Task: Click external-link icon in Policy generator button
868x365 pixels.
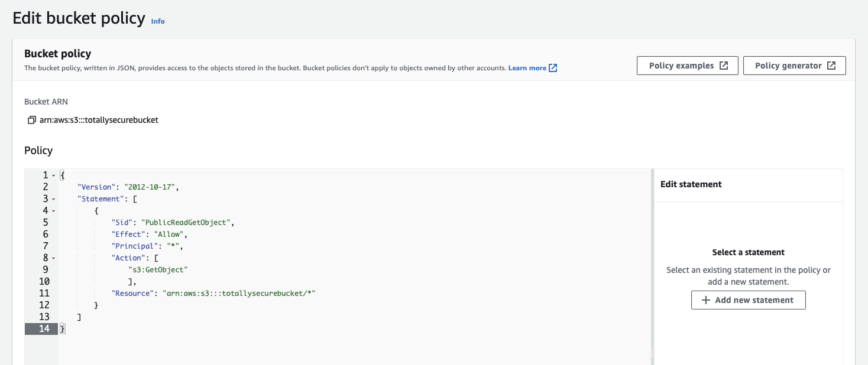Action: tap(831, 66)
